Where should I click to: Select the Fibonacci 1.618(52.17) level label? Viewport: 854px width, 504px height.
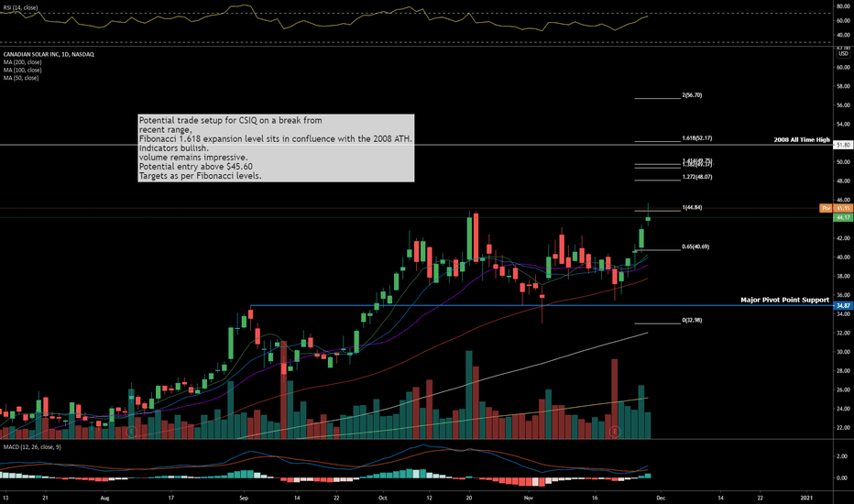(697, 138)
